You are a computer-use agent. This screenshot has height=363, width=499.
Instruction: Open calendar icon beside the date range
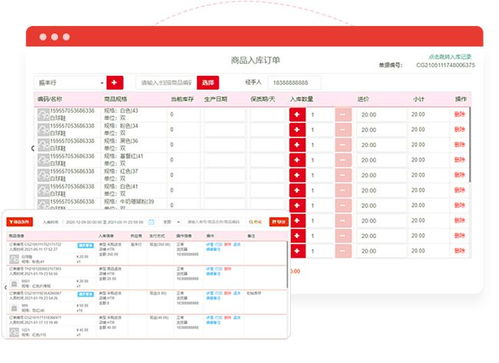point(151,222)
